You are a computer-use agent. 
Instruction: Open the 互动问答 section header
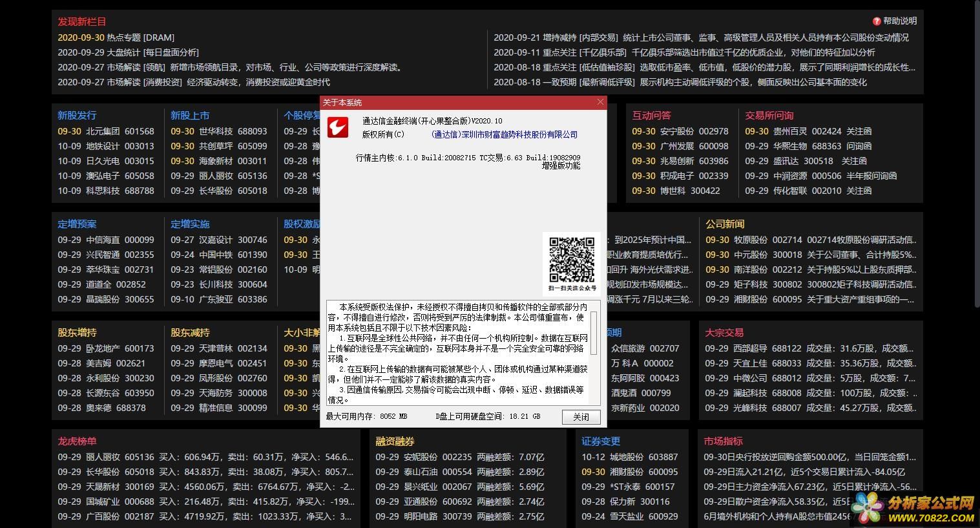click(651, 115)
